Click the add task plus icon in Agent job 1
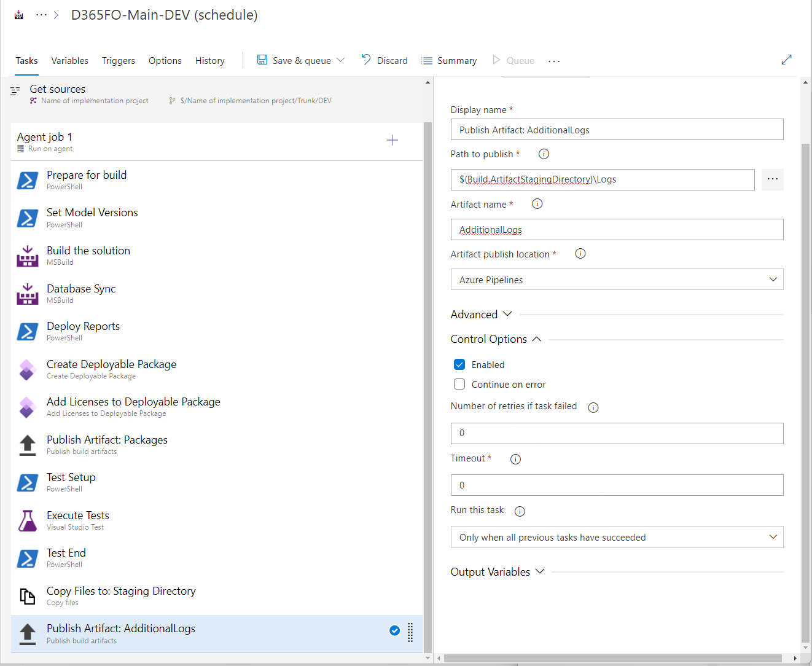 392,140
